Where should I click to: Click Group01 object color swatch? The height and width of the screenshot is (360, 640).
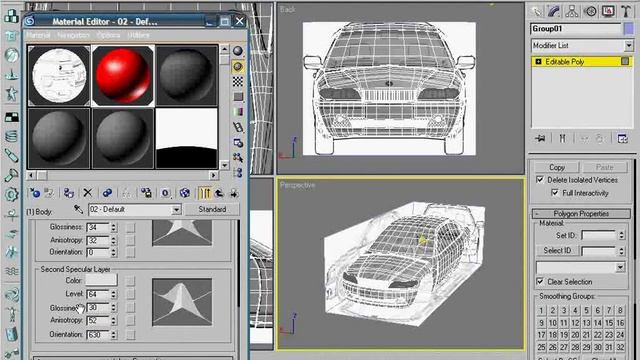(629, 29)
